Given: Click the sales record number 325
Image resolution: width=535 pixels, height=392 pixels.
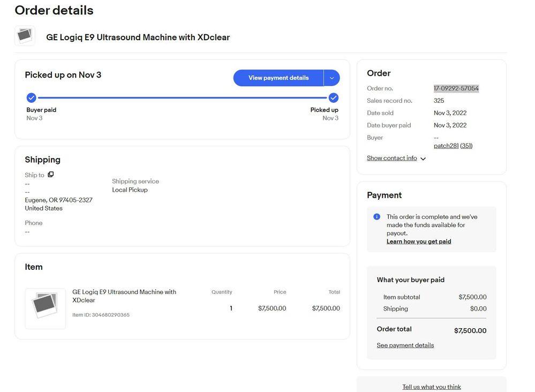Looking at the screenshot, I should click(x=439, y=101).
